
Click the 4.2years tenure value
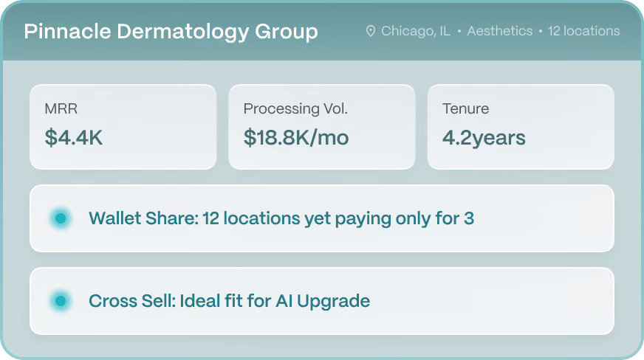coord(484,138)
